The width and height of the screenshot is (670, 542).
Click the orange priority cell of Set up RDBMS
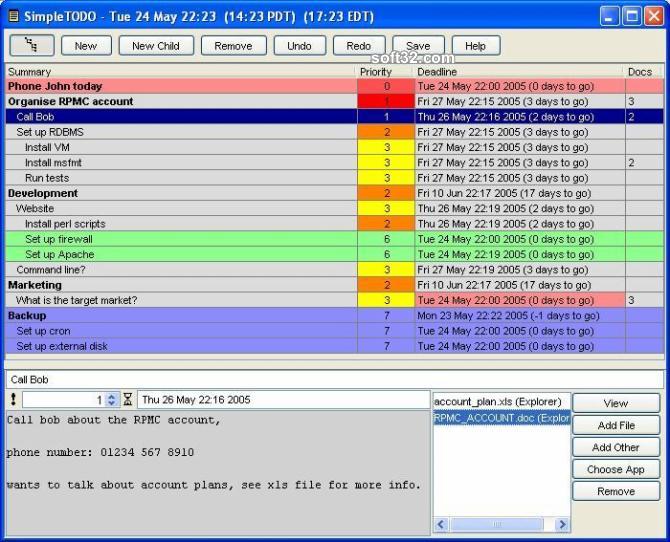pos(386,132)
